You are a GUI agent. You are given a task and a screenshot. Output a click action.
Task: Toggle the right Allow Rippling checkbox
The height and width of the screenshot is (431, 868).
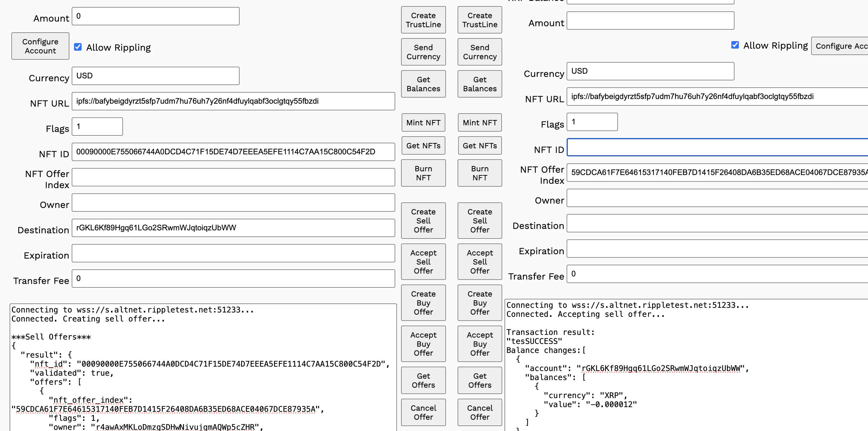click(x=735, y=45)
